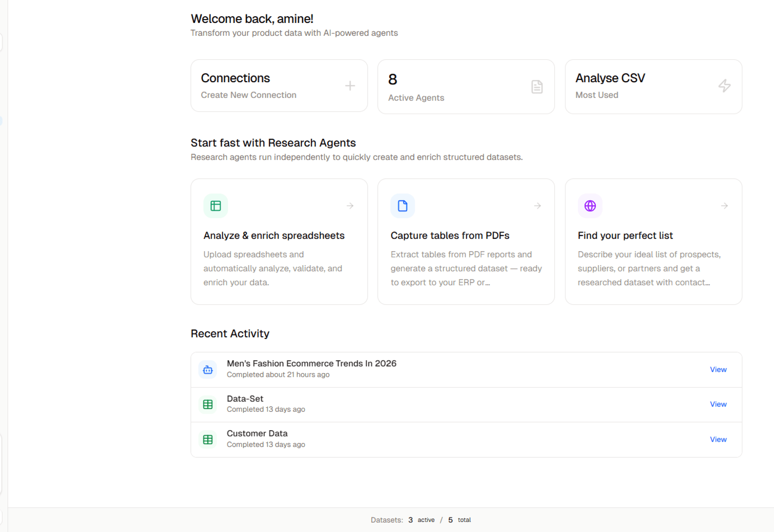Click the green spreadsheet icon in Analyze & enrich card
774x532 pixels.
[215, 206]
